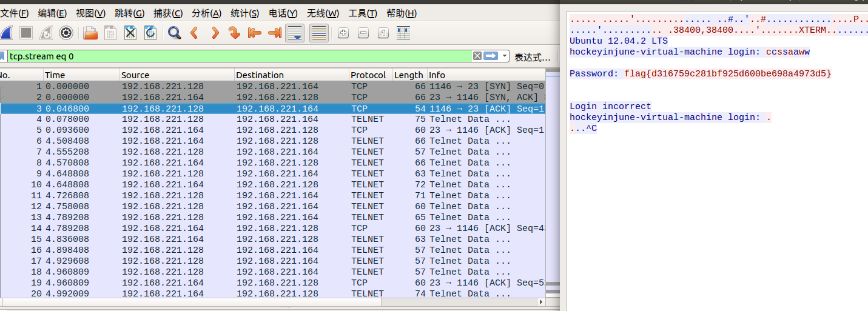Select highlighted packet 3 row

tap(272, 109)
